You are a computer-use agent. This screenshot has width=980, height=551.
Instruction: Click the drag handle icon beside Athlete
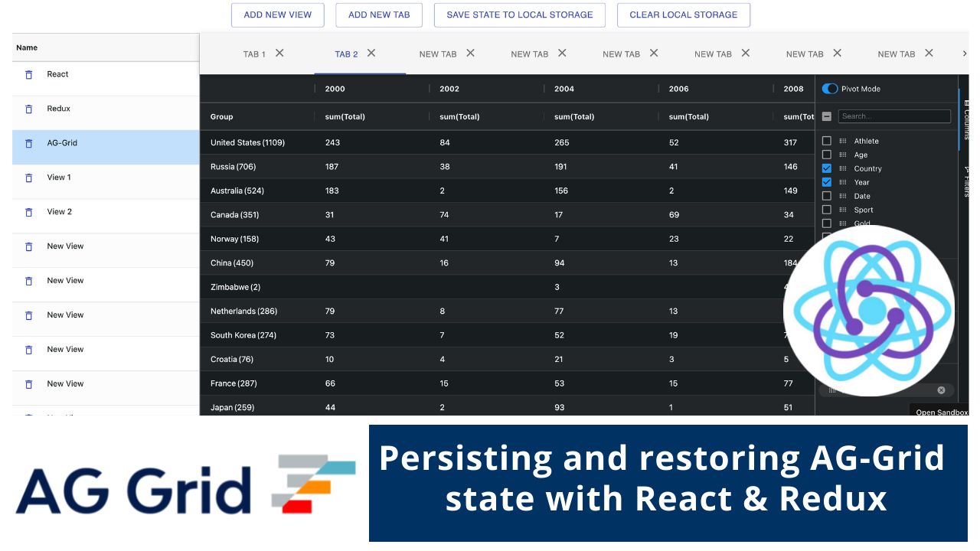pyautogui.click(x=843, y=141)
